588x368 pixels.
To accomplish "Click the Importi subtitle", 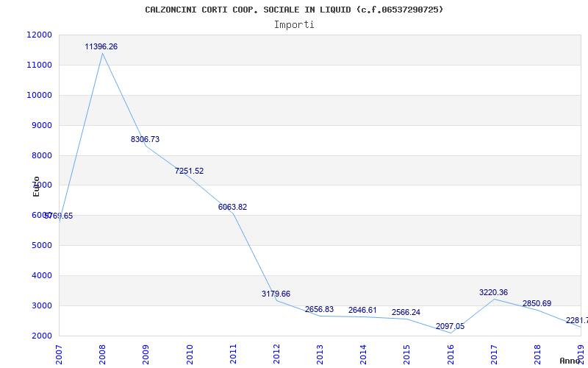I will pos(294,25).
